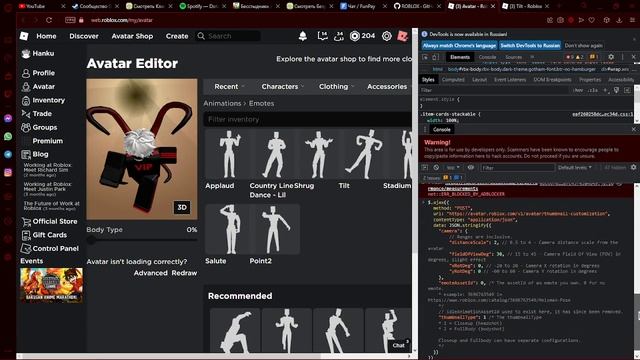Expand more DevTools tabs chevron
Screen dimensions: 640x360
(532, 57)
